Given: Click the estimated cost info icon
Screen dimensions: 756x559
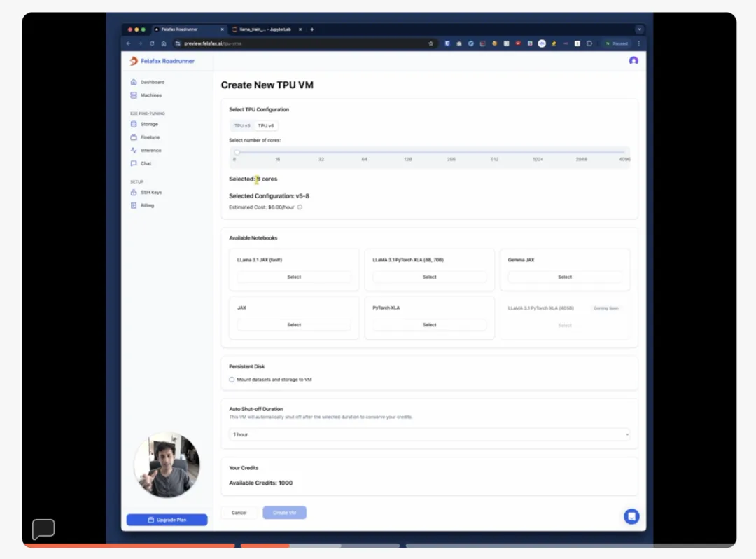Looking at the screenshot, I should [x=300, y=207].
